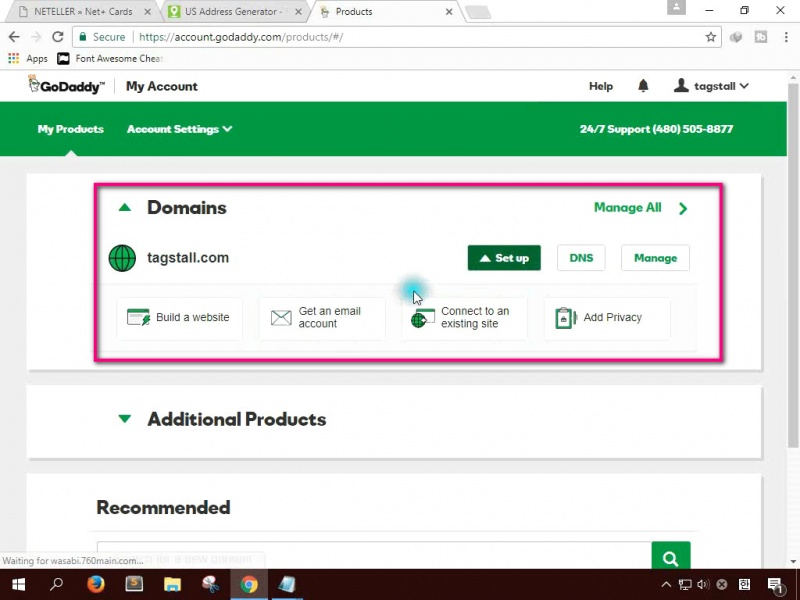Image resolution: width=800 pixels, height=600 pixels.
Task: Click the Help link
Action: (x=601, y=86)
